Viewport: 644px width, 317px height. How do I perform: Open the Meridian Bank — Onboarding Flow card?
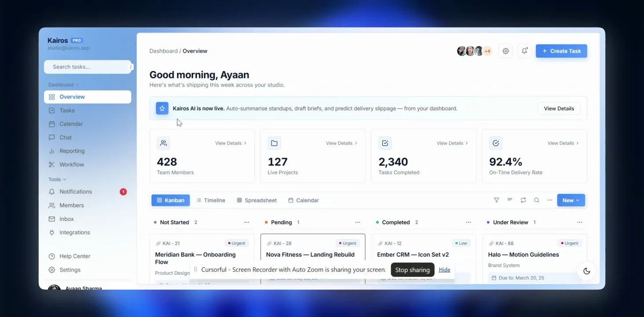[x=202, y=260]
